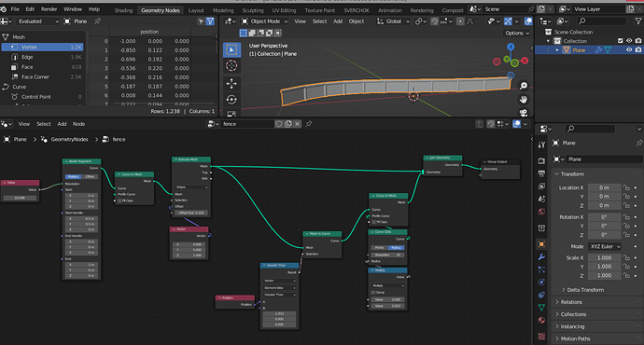Click the outliner filter funnel icon
644x345 pixels.
(x=638, y=21)
